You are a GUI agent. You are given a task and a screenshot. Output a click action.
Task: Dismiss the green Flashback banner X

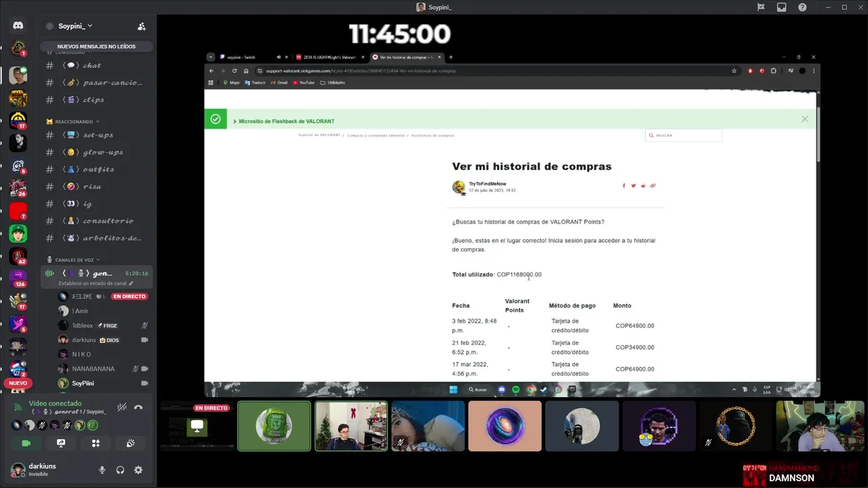pyautogui.click(x=804, y=119)
